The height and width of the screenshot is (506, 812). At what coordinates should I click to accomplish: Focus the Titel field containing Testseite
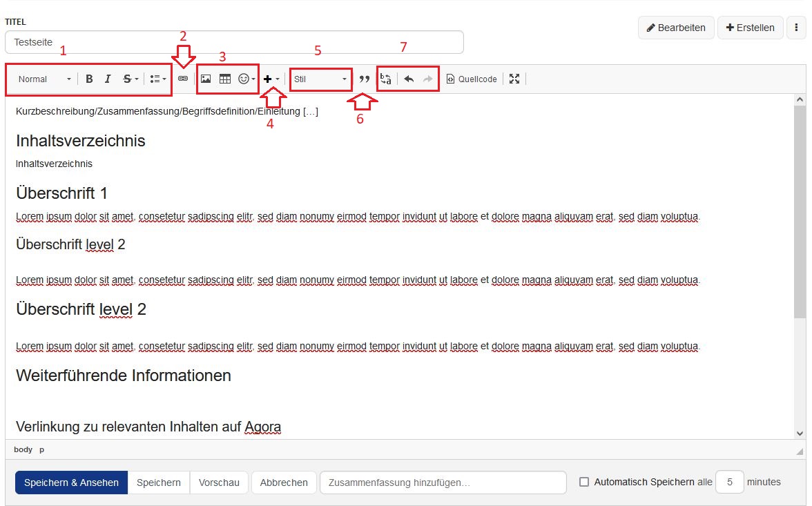pos(234,42)
